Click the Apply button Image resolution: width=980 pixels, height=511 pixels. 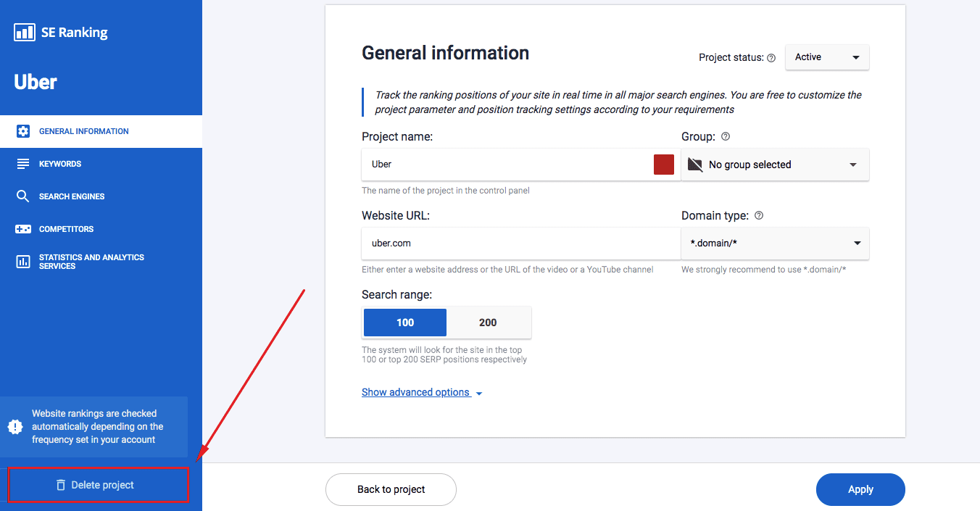point(860,489)
